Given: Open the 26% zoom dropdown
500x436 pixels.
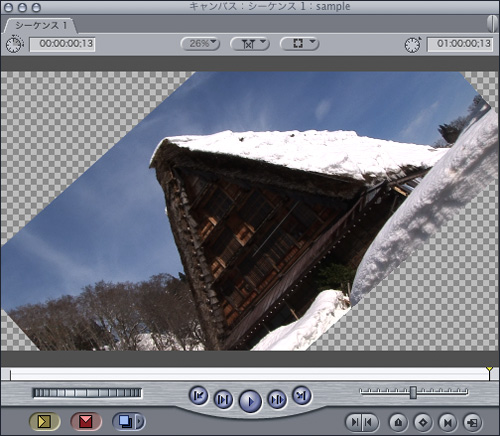Looking at the screenshot, I should tap(200, 44).
